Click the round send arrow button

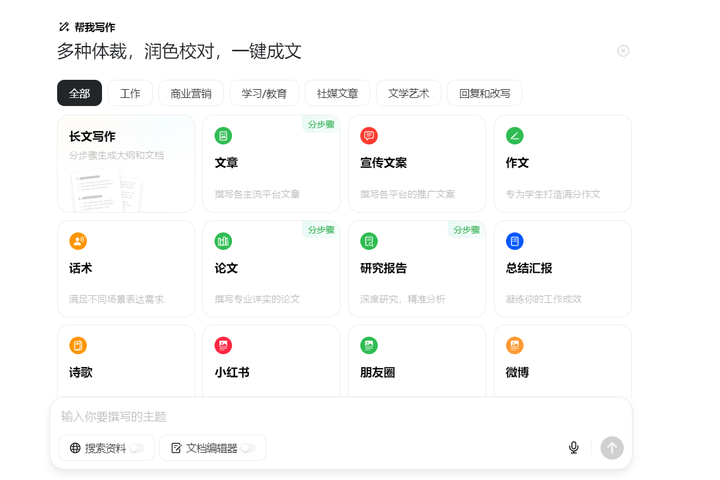[x=612, y=448]
